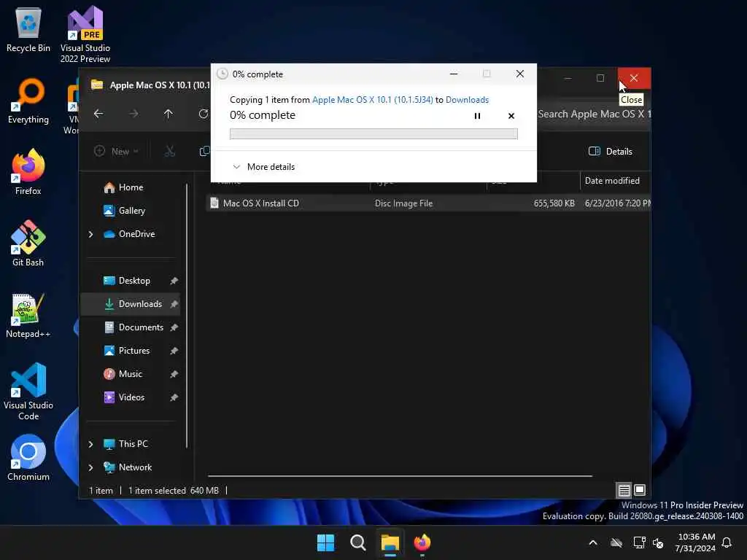
Task: Open the taskbar clock and date
Action: [x=695, y=542]
